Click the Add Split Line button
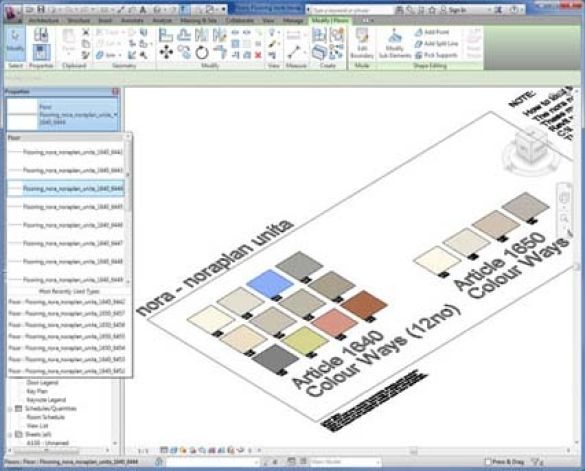This screenshot has height=471, width=585. [437, 44]
